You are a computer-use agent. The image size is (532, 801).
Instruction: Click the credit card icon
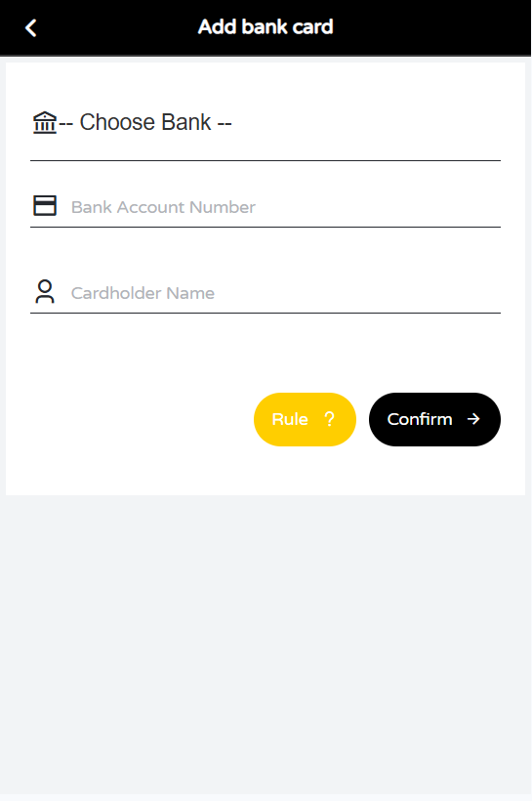45,205
